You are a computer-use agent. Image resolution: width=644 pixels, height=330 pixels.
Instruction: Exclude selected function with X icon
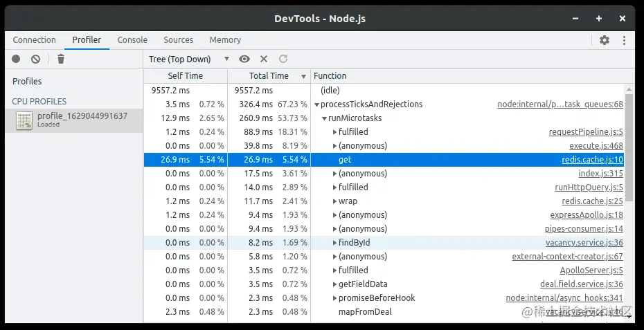pyautogui.click(x=264, y=59)
